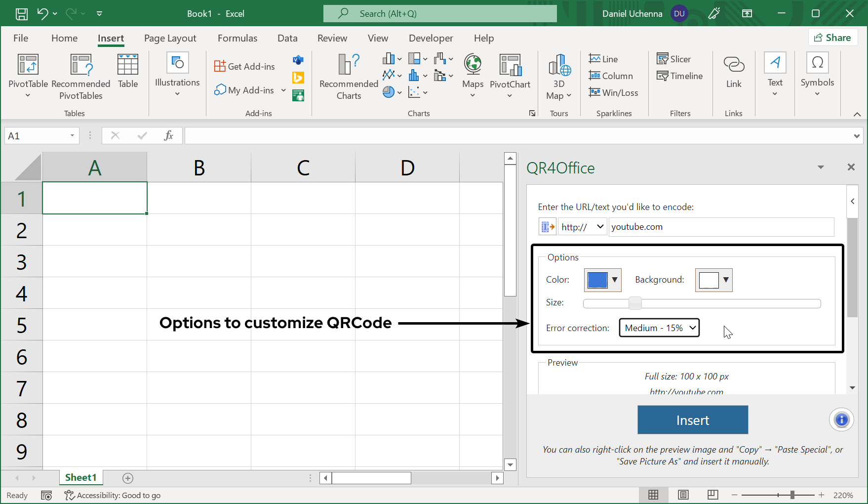Switch to the Page Layout tab
The height and width of the screenshot is (504, 868).
[x=170, y=38]
